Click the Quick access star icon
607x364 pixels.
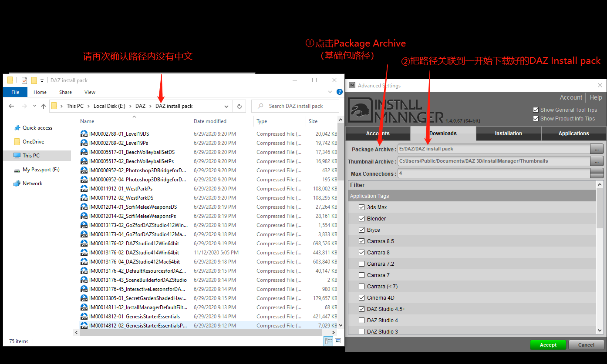(x=17, y=128)
